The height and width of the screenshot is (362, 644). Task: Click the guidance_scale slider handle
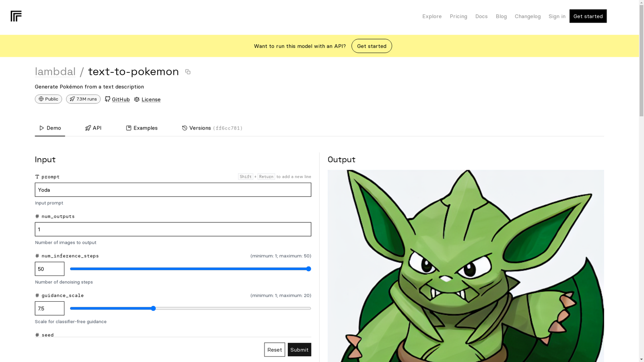click(x=153, y=309)
